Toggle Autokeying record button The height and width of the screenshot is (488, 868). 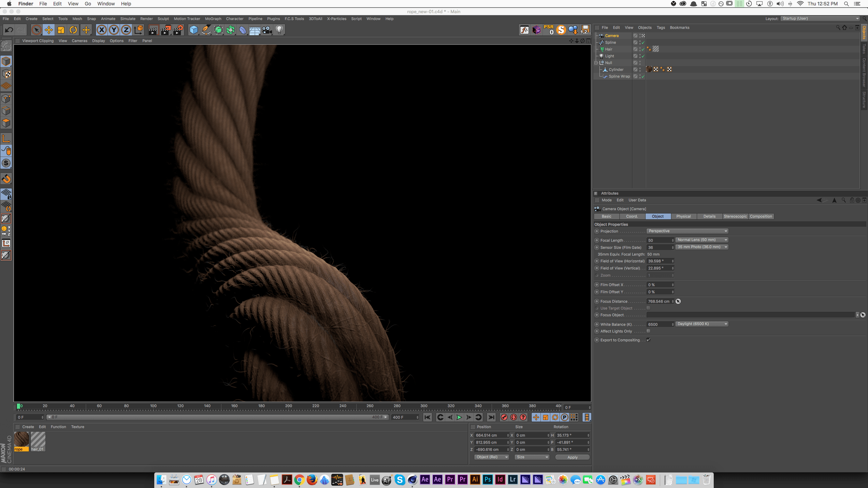[x=514, y=417]
